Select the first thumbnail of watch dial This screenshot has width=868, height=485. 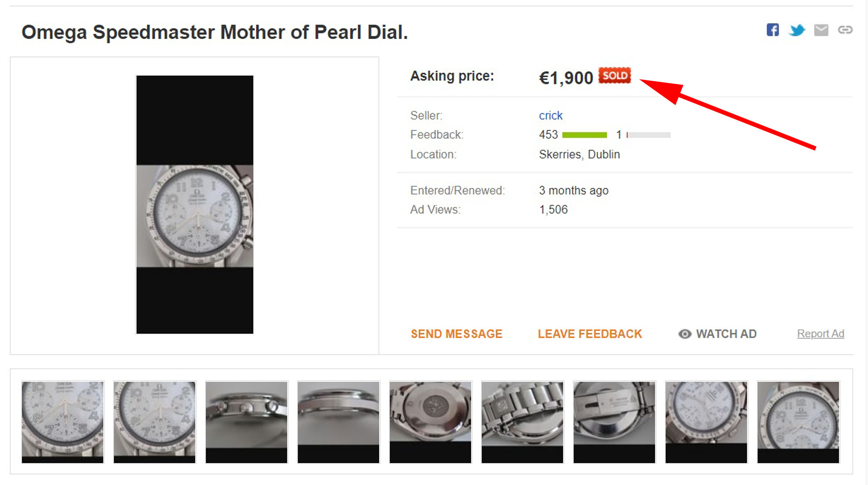[x=63, y=422]
